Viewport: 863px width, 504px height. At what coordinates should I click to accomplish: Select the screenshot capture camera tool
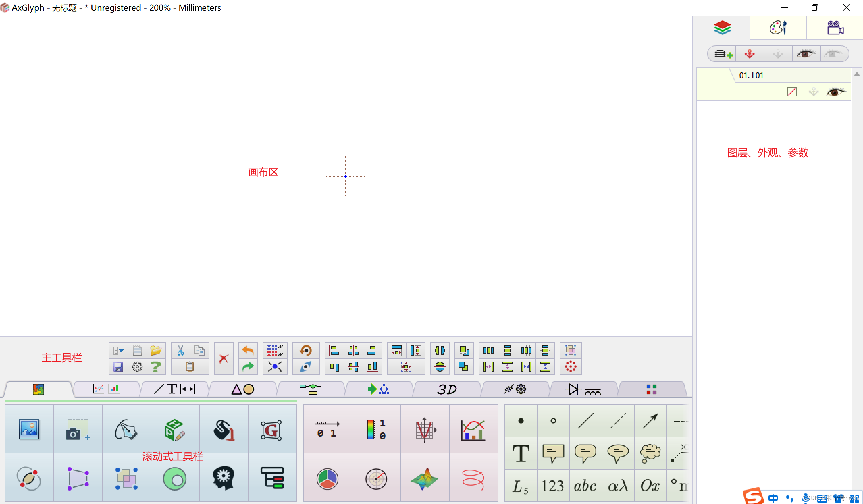tap(77, 429)
